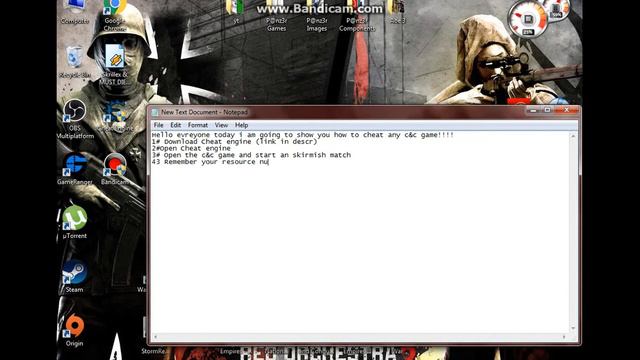
Task: Click the 'New Text Document - Notepad' title bar
Action: click(x=339, y=112)
